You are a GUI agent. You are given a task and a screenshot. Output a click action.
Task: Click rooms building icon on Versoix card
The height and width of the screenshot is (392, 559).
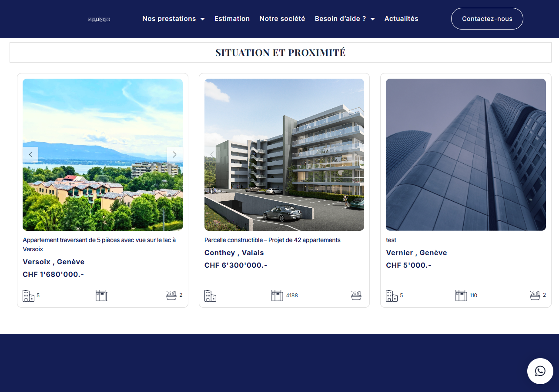(28, 296)
